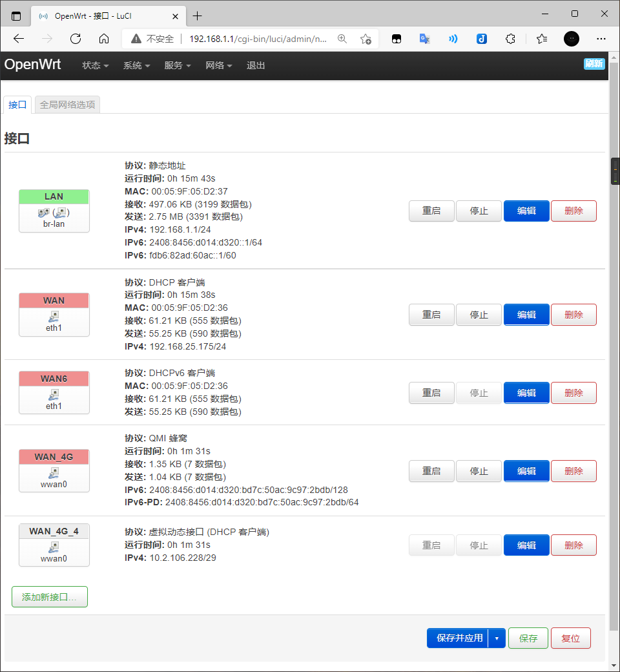Click 添加新接口 button

pos(50,597)
